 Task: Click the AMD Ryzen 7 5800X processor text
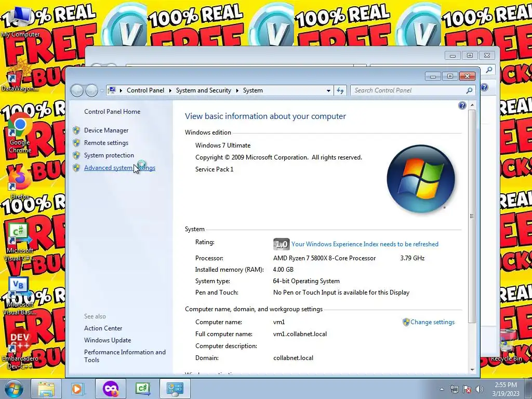point(324,258)
